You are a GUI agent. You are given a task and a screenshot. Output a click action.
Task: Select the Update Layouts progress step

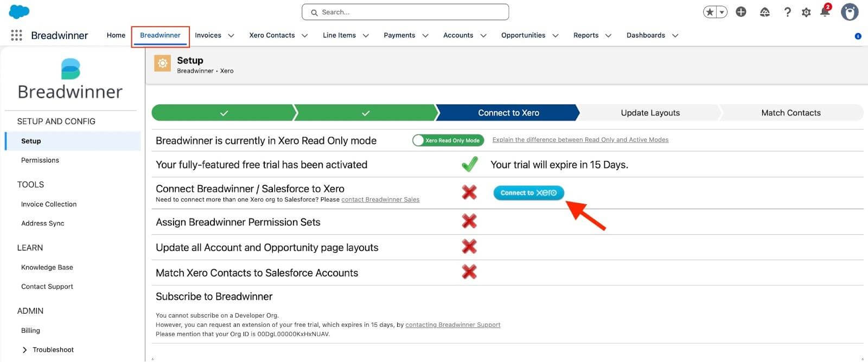(650, 113)
